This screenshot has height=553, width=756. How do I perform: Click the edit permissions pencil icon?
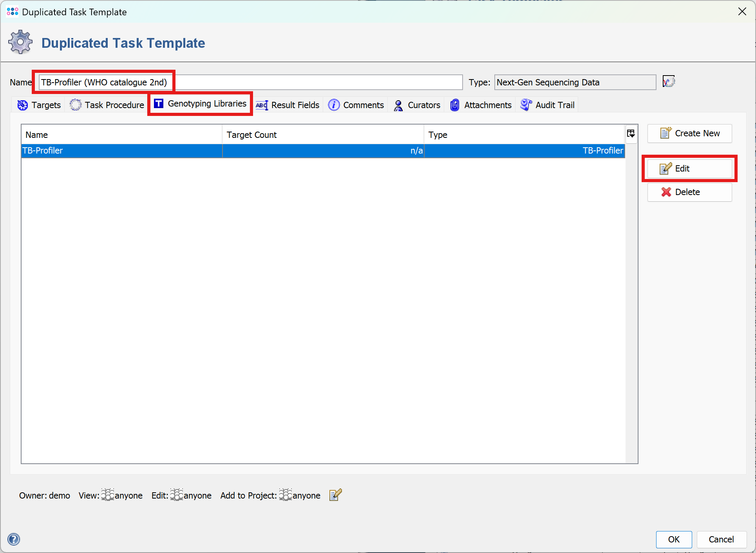335,495
